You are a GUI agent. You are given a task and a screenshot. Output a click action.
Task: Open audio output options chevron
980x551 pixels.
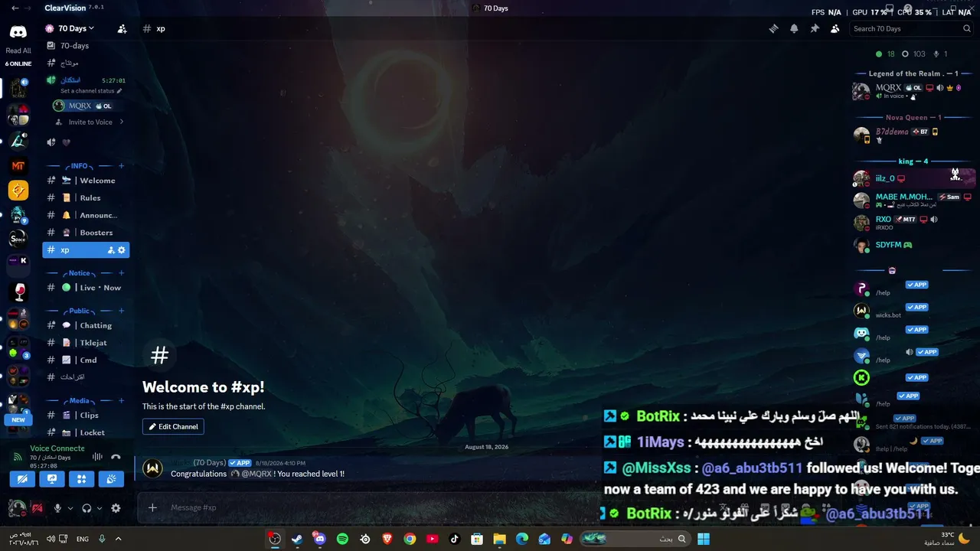click(x=100, y=508)
